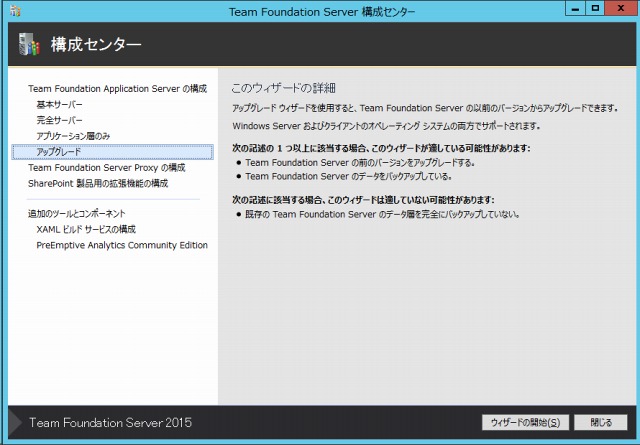Select 基本サーバー in the wizard list
Image resolution: width=640 pixels, height=445 pixels.
click(x=60, y=105)
